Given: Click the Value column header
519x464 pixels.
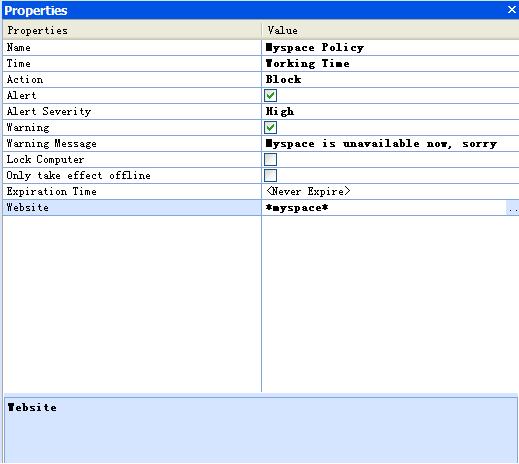Looking at the screenshot, I should pyautogui.click(x=390, y=31).
